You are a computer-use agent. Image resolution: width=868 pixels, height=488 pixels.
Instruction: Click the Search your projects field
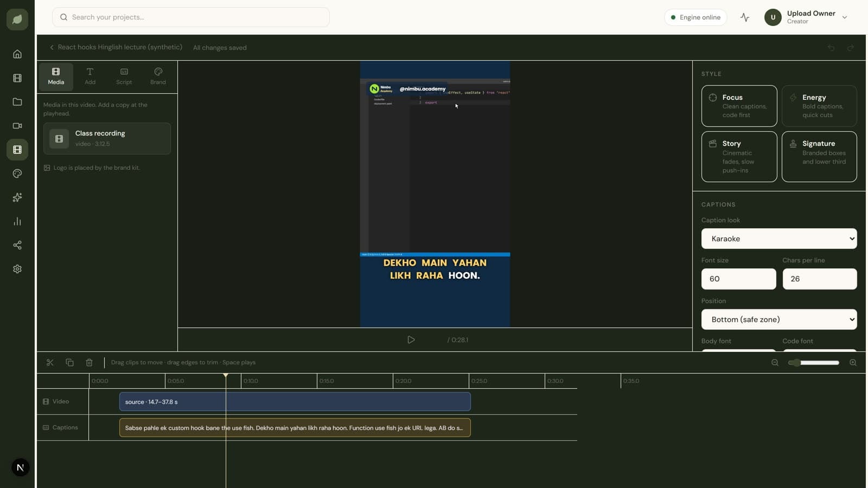coord(191,17)
